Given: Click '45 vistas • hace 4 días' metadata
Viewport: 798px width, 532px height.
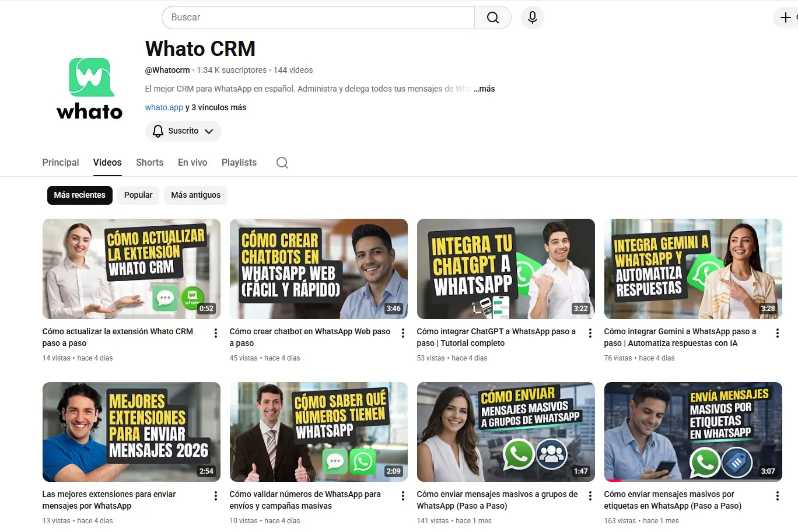Looking at the screenshot, I should click(x=265, y=358).
